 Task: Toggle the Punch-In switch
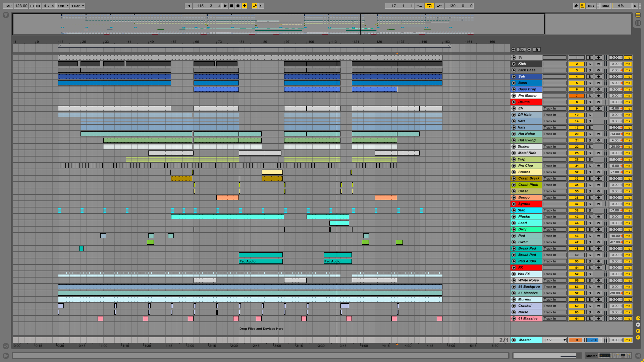(419, 6)
